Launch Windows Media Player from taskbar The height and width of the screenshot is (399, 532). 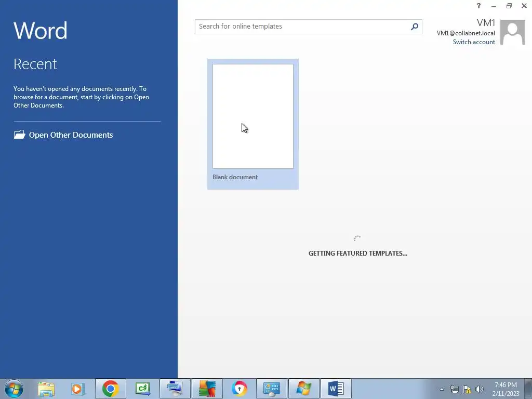[x=78, y=389]
